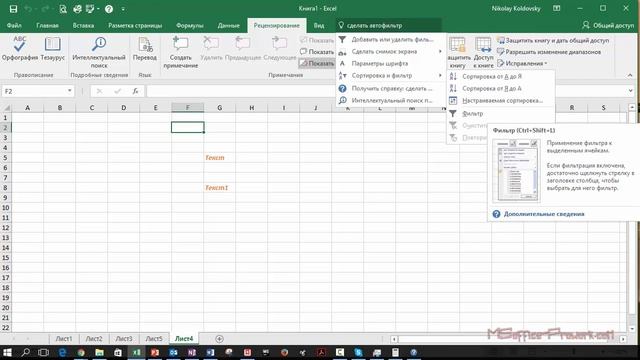Click the Удалить comment button
The image size is (640, 360).
point(211,49)
